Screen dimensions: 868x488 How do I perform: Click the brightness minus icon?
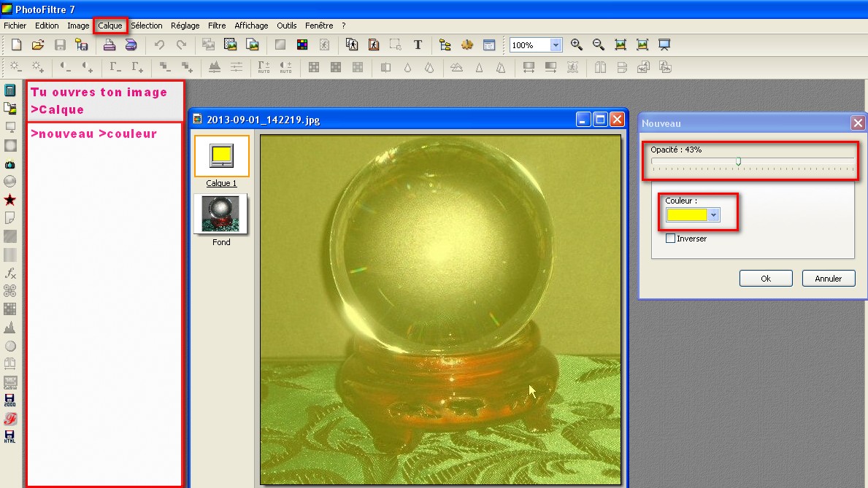[x=15, y=67]
